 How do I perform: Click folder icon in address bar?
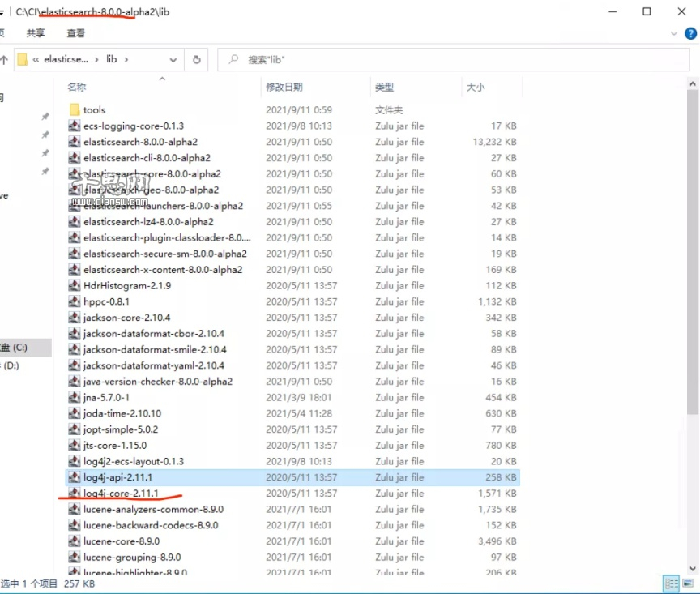click(23, 59)
